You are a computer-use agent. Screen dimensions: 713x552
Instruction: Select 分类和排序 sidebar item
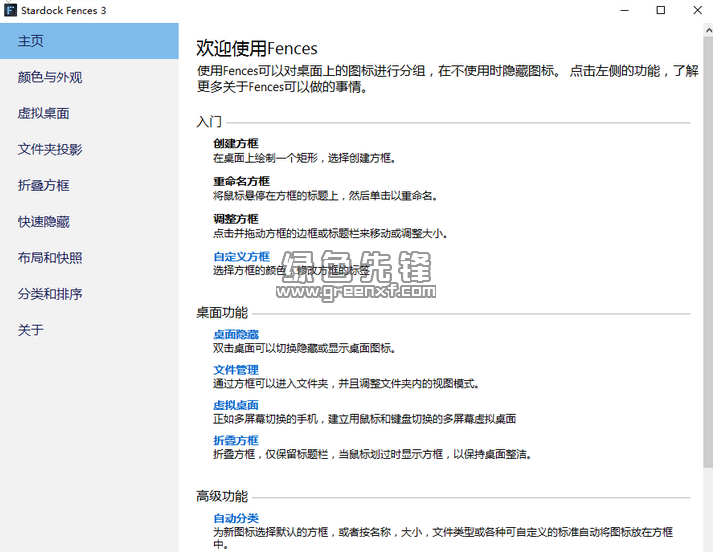click(89, 294)
